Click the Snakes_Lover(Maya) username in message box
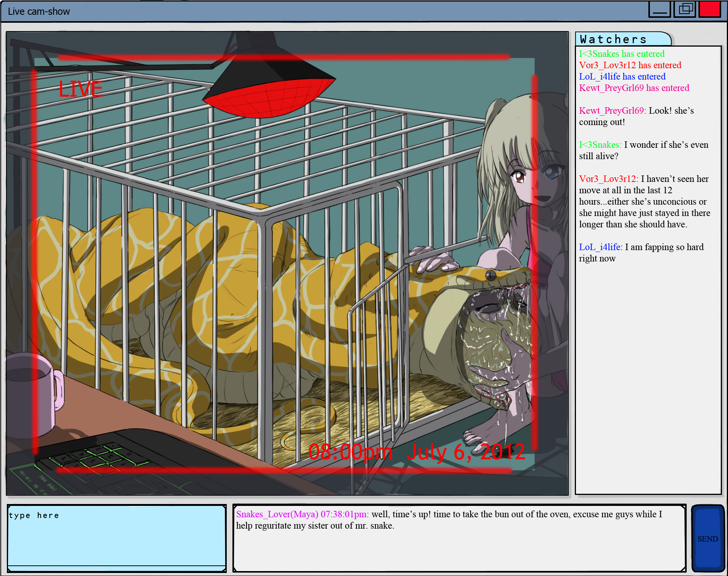 tap(277, 514)
